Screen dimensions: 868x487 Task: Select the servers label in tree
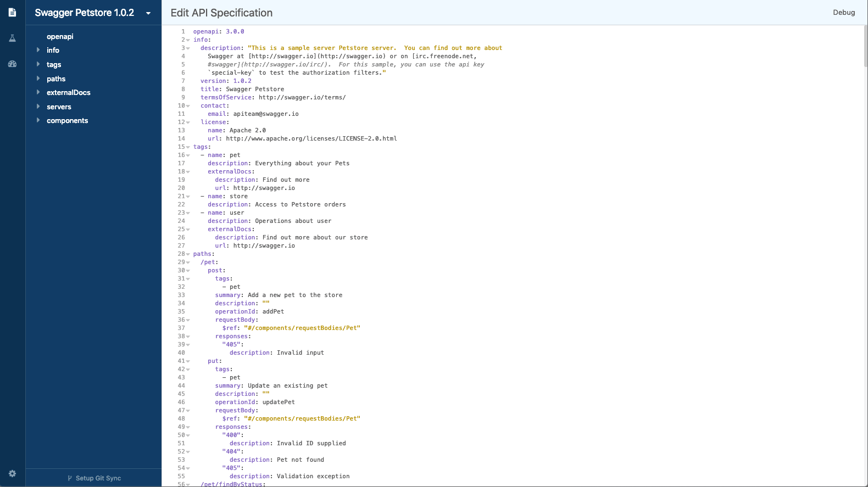(59, 107)
